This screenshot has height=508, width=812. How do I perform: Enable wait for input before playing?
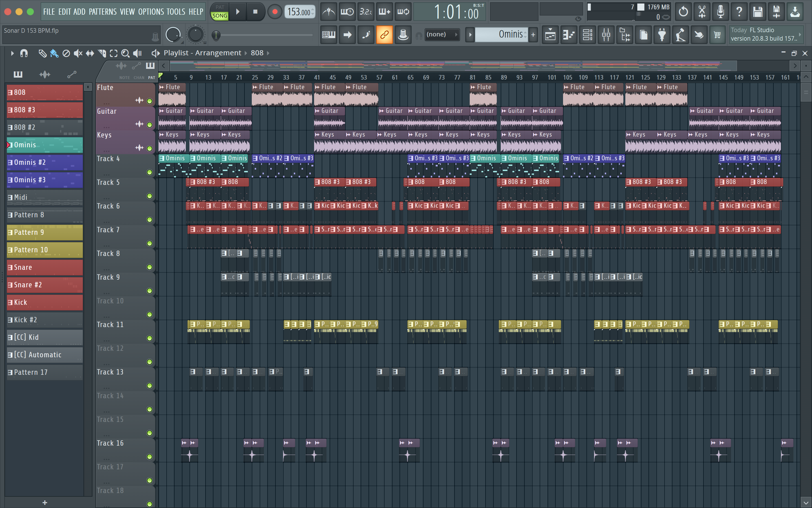click(347, 12)
